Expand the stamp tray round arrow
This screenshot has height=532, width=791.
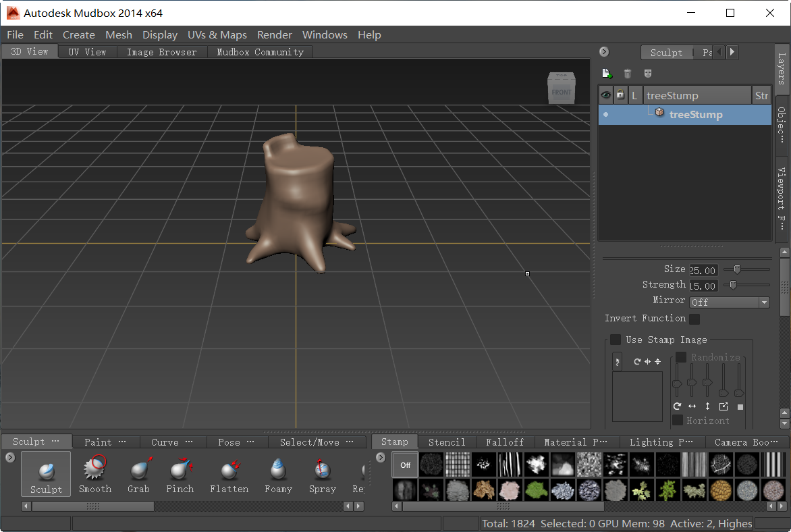click(381, 457)
